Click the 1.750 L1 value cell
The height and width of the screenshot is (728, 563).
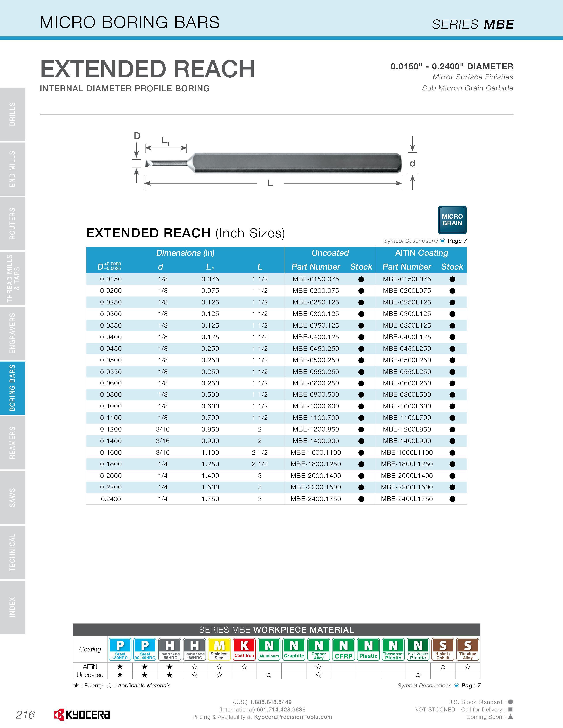210,499
